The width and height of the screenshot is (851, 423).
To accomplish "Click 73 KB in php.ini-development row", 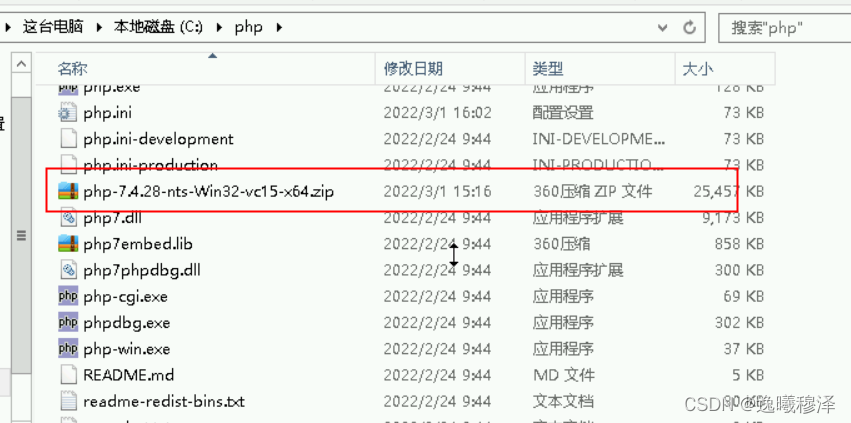I will point(744,139).
